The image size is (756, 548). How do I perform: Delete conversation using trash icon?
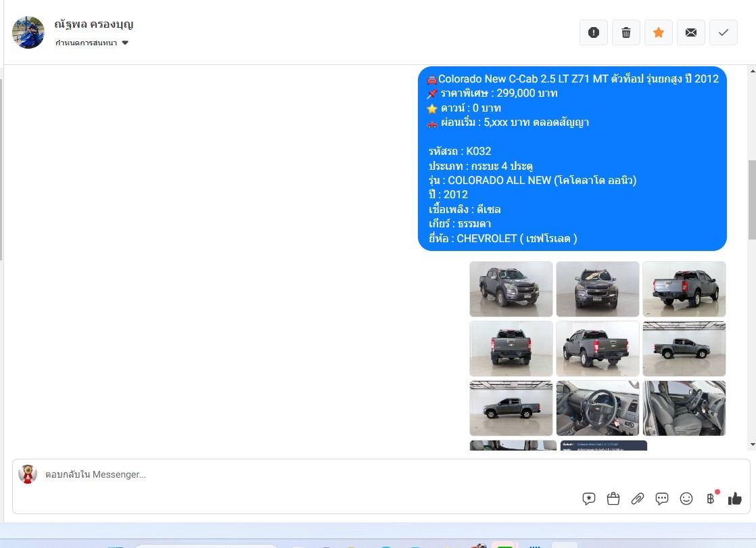[625, 32]
